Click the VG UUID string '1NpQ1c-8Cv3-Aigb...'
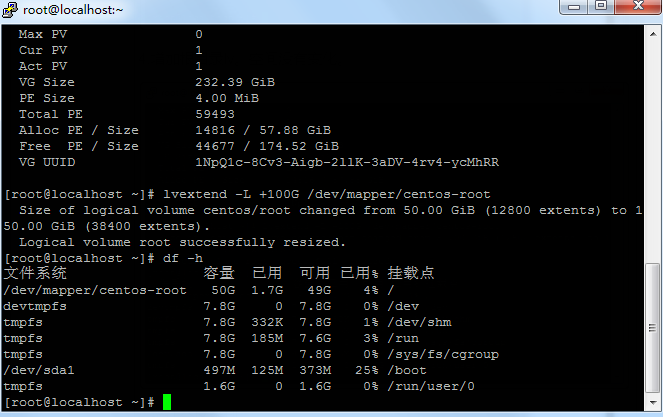The height and width of the screenshot is (417, 663). tap(347, 162)
